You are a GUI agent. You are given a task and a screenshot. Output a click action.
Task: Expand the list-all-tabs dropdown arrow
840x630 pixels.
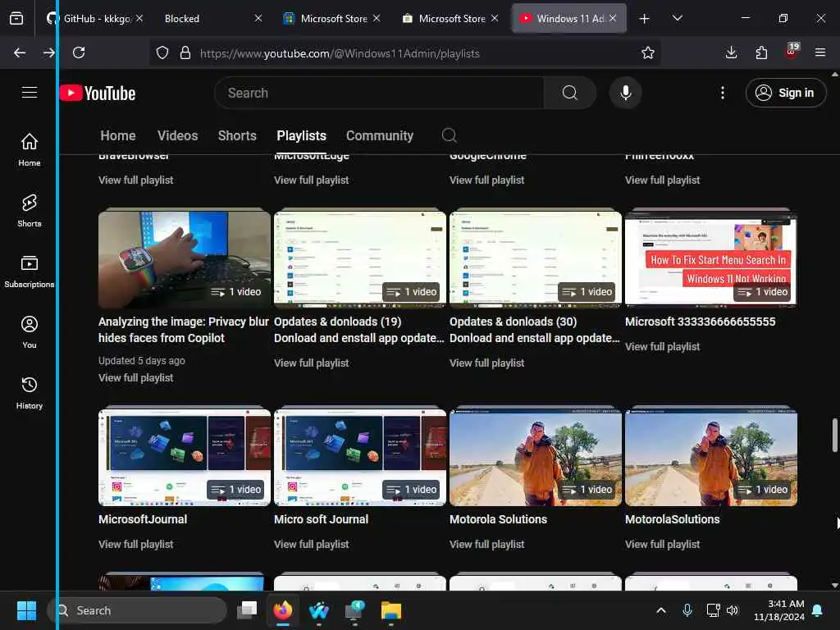click(x=677, y=19)
